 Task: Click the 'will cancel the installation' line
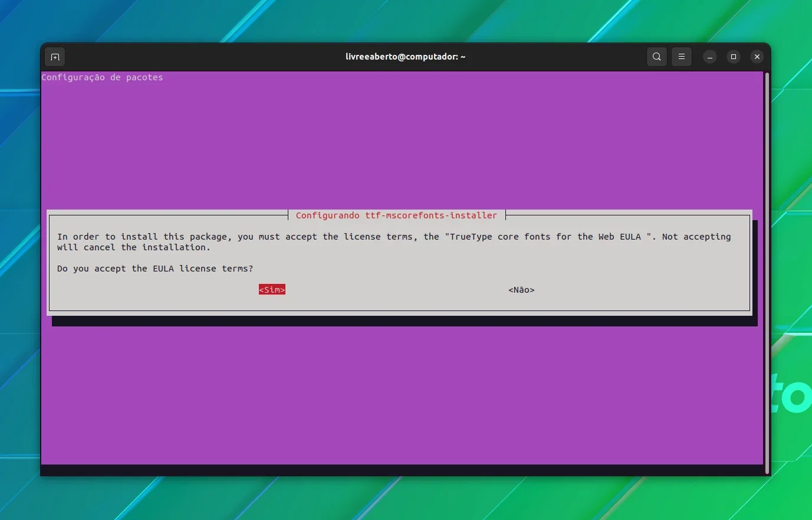pyautogui.click(x=134, y=247)
